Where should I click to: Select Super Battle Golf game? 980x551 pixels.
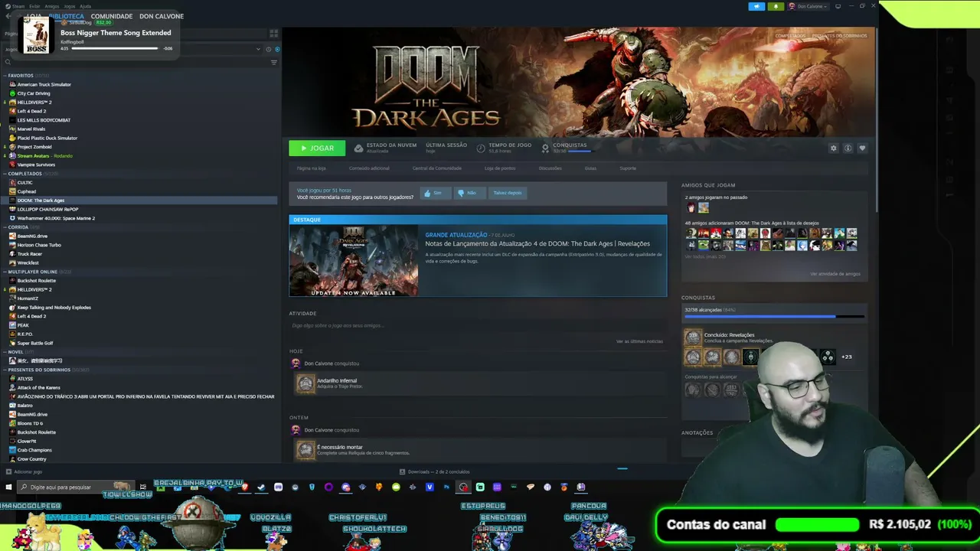(35, 343)
